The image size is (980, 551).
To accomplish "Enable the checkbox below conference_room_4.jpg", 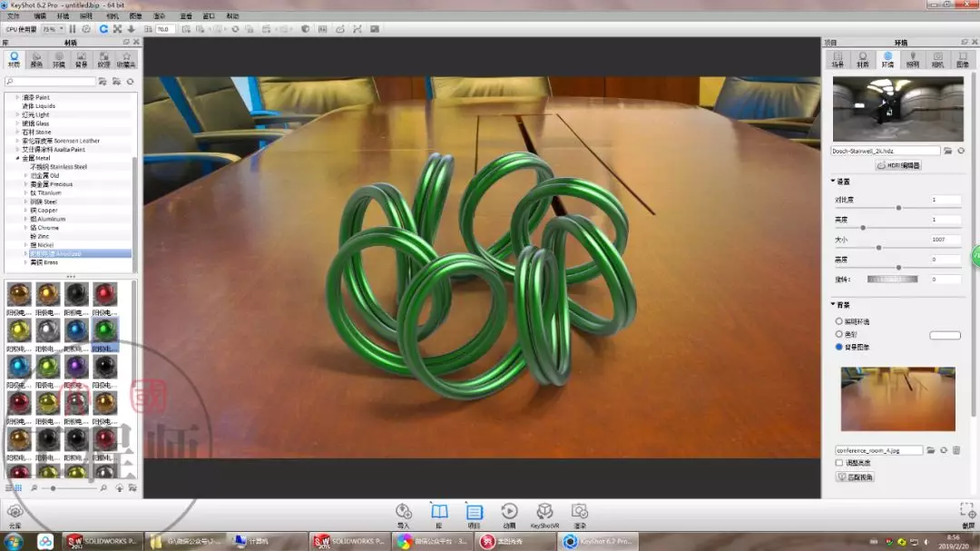I will coord(838,463).
